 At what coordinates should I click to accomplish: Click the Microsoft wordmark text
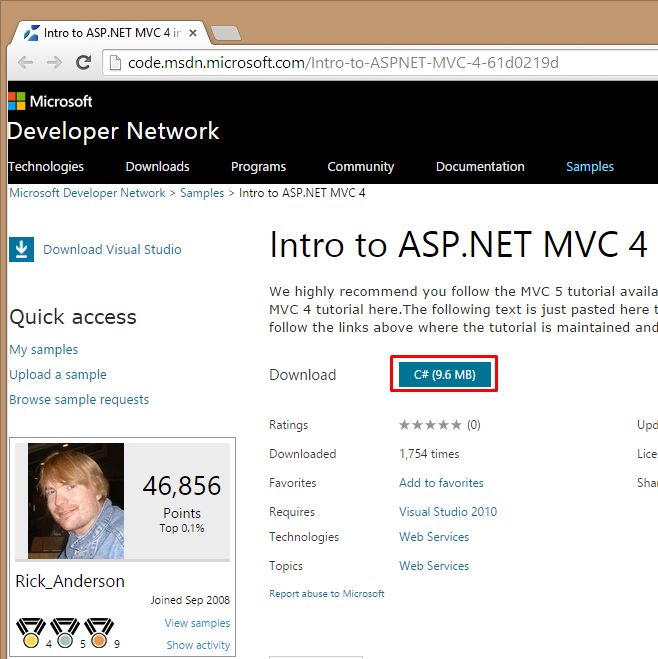[x=61, y=101]
